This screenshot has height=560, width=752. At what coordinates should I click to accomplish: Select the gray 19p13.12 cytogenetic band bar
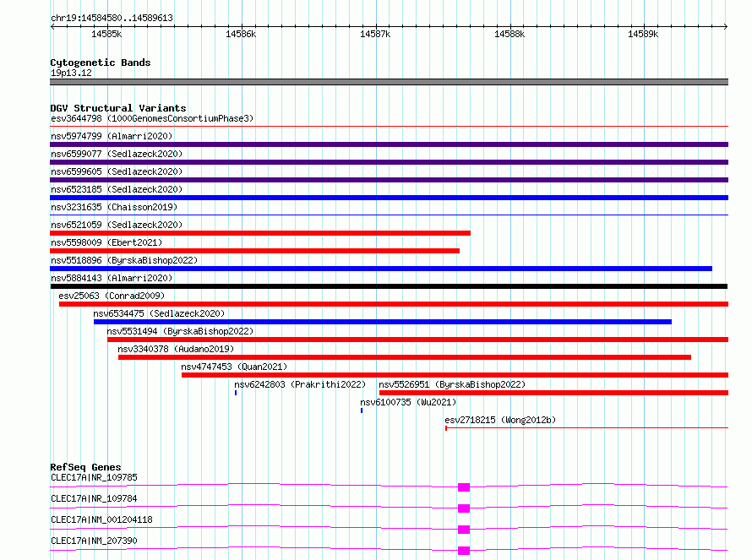coord(389,82)
